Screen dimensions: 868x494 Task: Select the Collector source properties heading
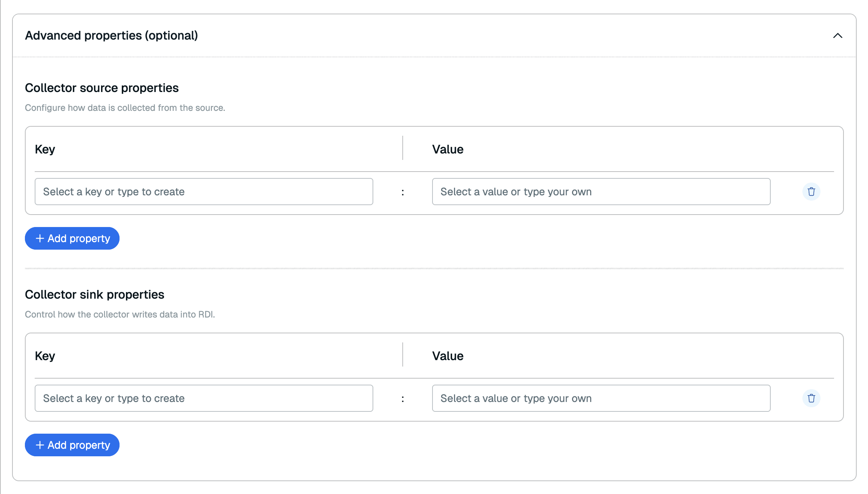pyautogui.click(x=101, y=88)
